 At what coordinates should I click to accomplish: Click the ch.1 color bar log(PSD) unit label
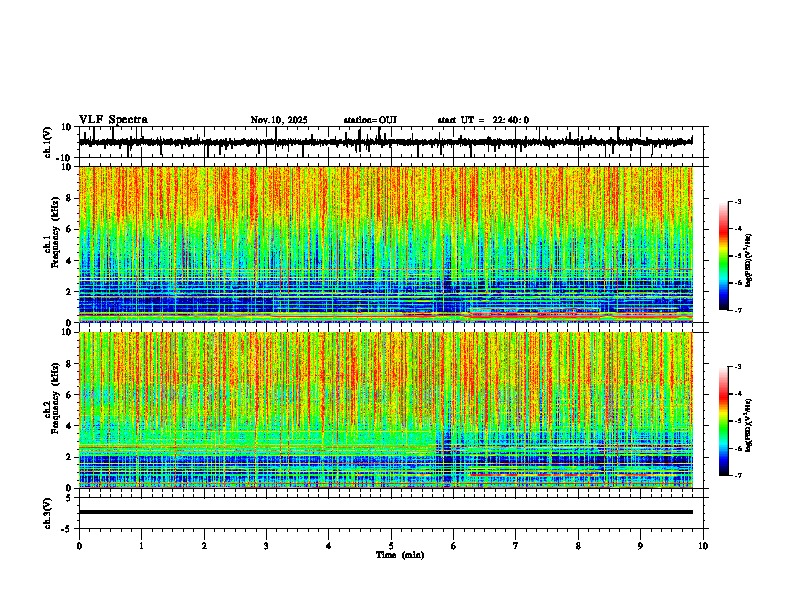[749, 261]
